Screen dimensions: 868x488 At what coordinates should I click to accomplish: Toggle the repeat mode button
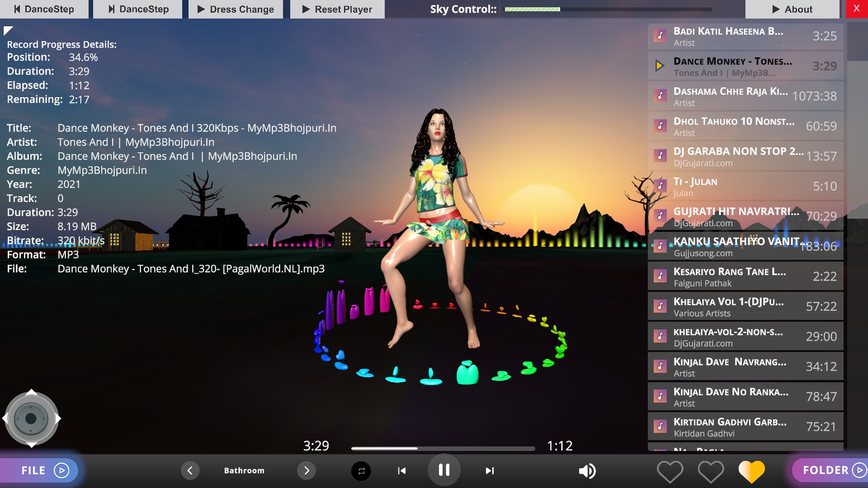[x=361, y=471]
